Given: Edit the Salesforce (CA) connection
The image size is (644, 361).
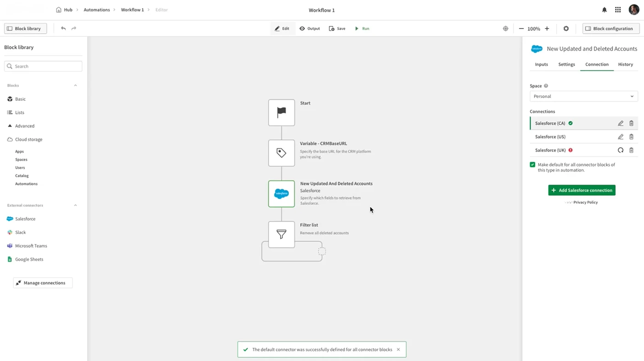Looking at the screenshot, I should (x=621, y=123).
